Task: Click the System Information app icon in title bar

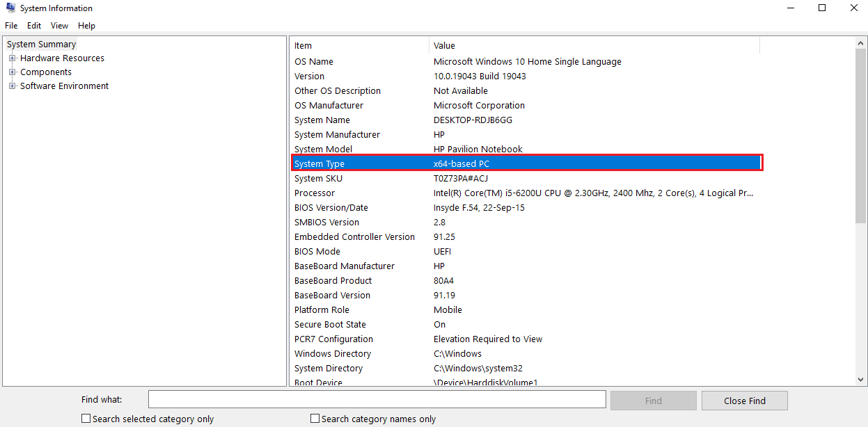Action: [x=10, y=8]
